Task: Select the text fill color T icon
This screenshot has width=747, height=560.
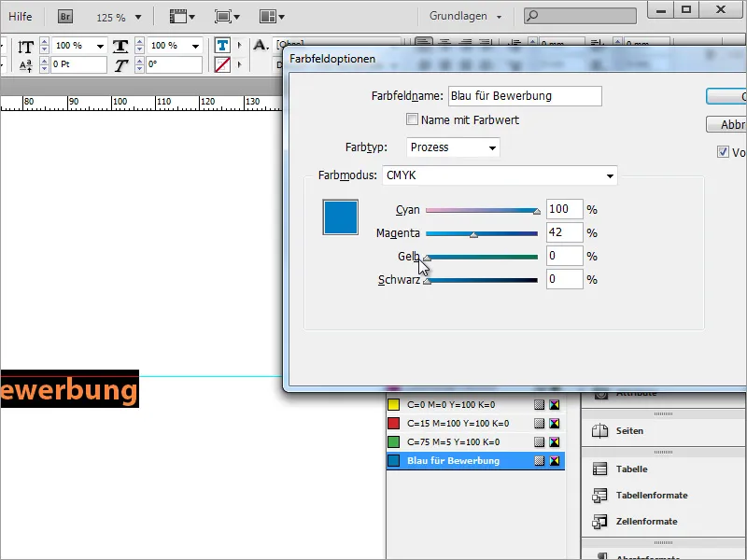Action: click(222, 46)
